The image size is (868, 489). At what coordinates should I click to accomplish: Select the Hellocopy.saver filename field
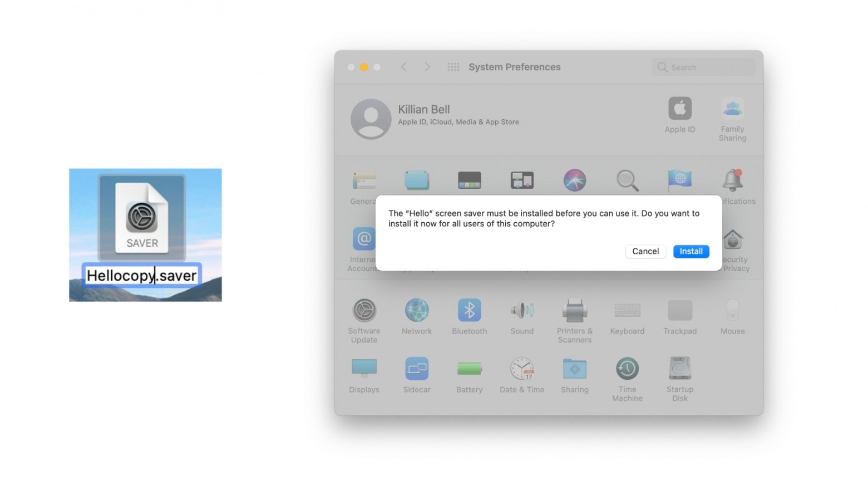142,275
